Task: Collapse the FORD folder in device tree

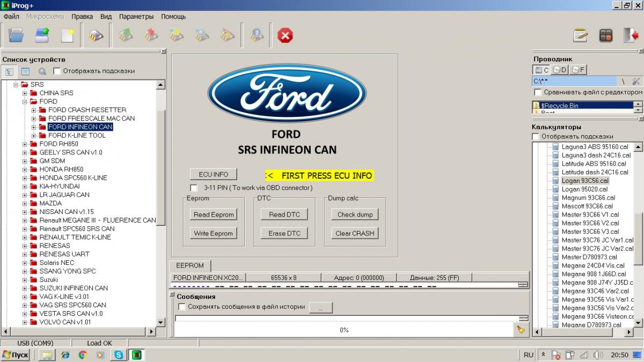Action: pyautogui.click(x=25, y=101)
